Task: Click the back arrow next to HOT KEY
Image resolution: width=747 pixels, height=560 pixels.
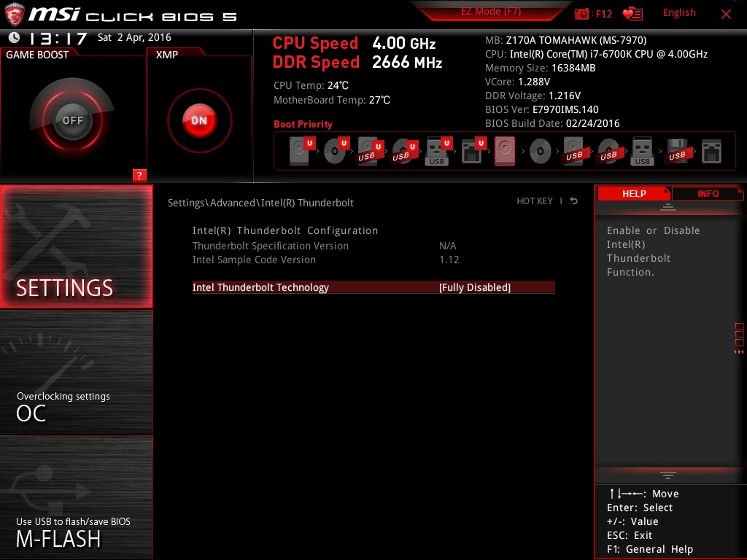Action: pos(574,201)
